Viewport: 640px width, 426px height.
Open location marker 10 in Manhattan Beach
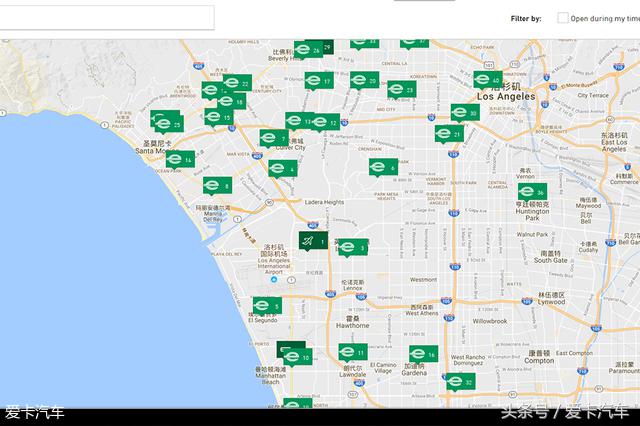(x=295, y=356)
